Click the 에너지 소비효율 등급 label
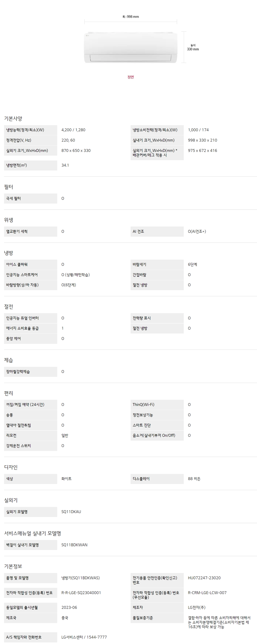Screen dimensions: 257x644 tap(22, 328)
